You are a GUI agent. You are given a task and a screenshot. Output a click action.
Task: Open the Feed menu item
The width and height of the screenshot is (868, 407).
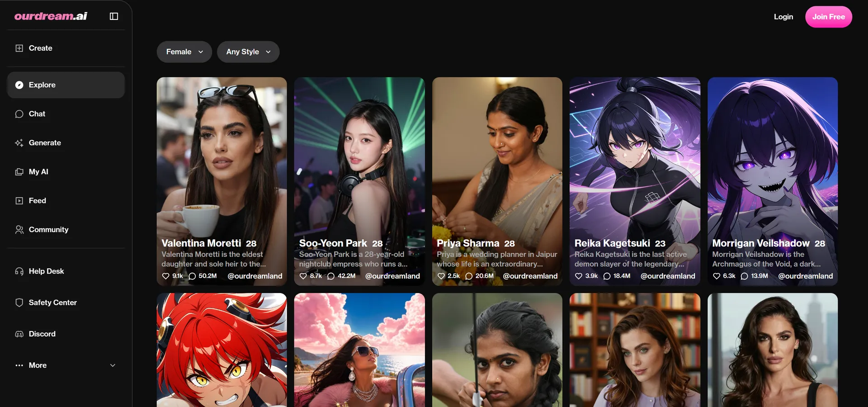coord(66,201)
